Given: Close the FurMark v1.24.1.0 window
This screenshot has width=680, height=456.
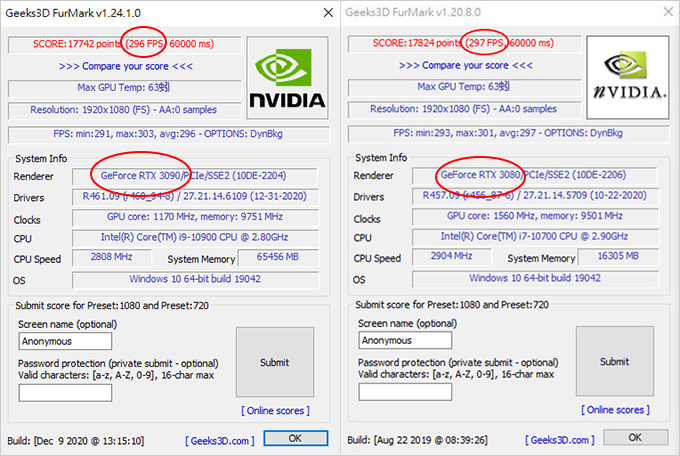Looking at the screenshot, I should [x=328, y=13].
